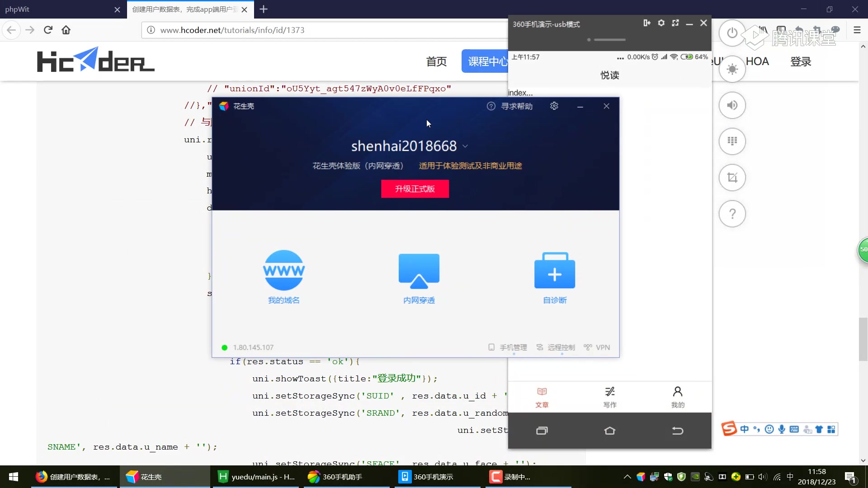Tap the phone back button

(x=678, y=431)
